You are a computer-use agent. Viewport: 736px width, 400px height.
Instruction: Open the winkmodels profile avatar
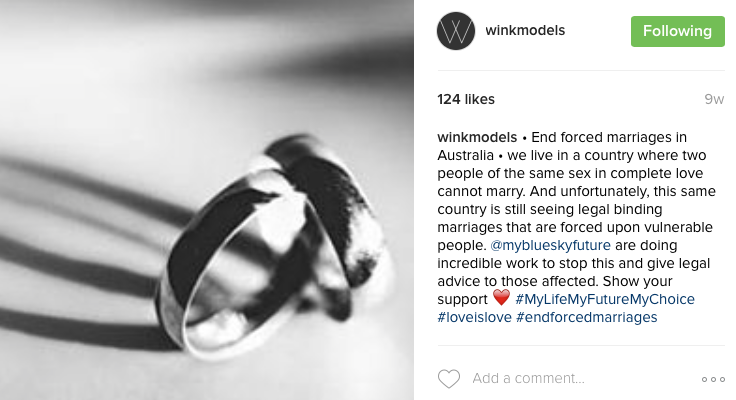[x=456, y=31]
